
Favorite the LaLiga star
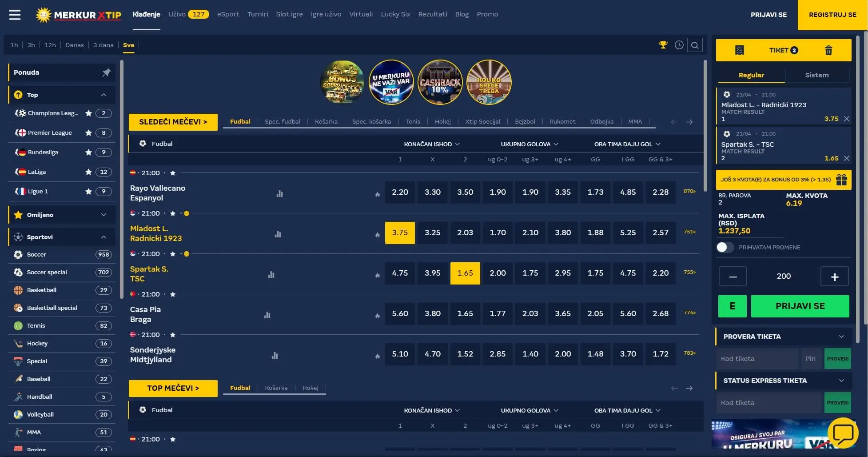(88, 172)
